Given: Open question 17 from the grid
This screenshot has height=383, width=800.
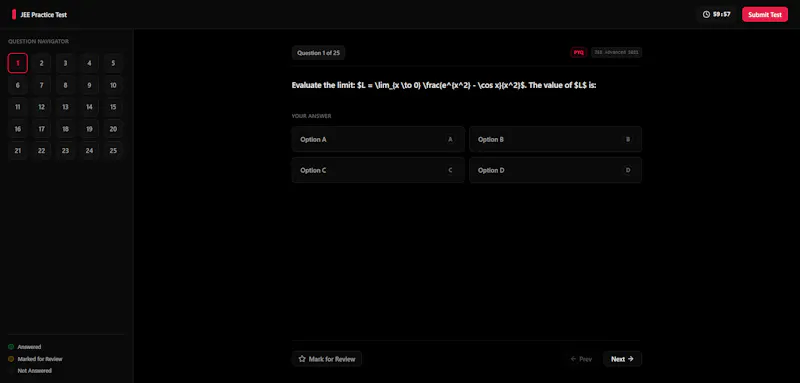Looking at the screenshot, I should point(41,129).
